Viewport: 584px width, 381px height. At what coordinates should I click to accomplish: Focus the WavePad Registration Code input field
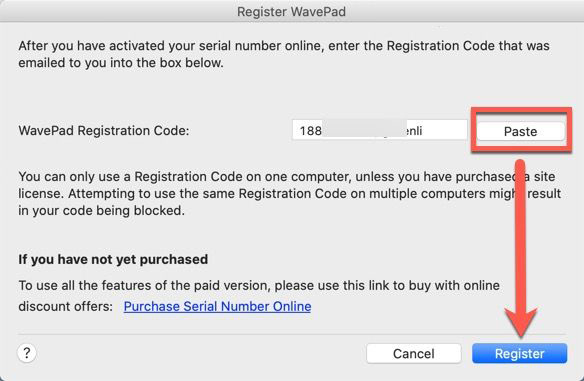[x=380, y=130]
